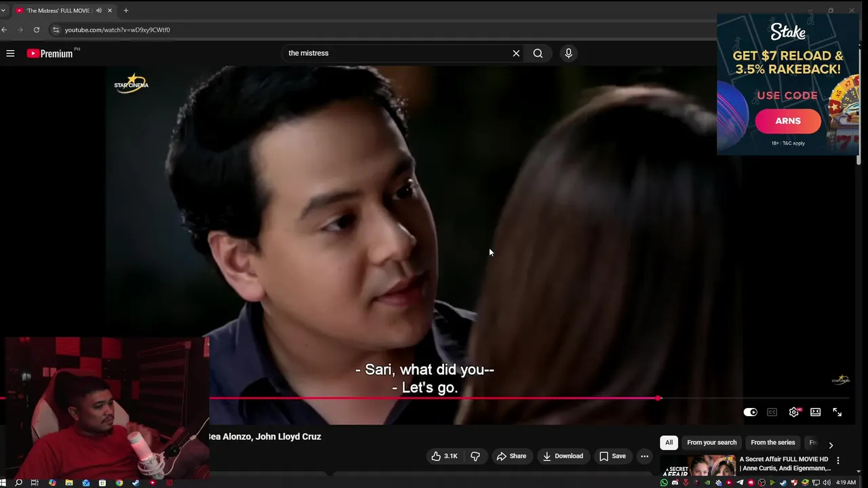Open Telegram tray icon
The width and height of the screenshot is (868, 488).
[x=740, y=483]
